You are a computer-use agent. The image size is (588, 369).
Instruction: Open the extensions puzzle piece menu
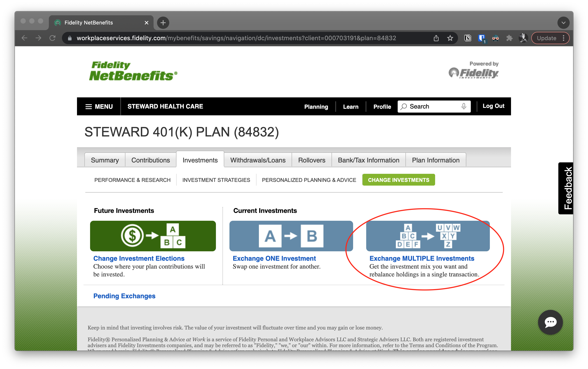tap(509, 38)
